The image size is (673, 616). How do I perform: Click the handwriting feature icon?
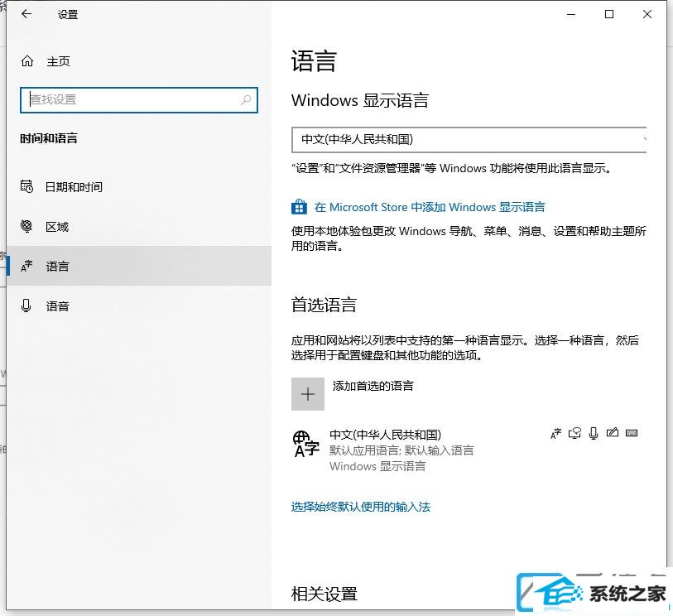tap(613, 433)
